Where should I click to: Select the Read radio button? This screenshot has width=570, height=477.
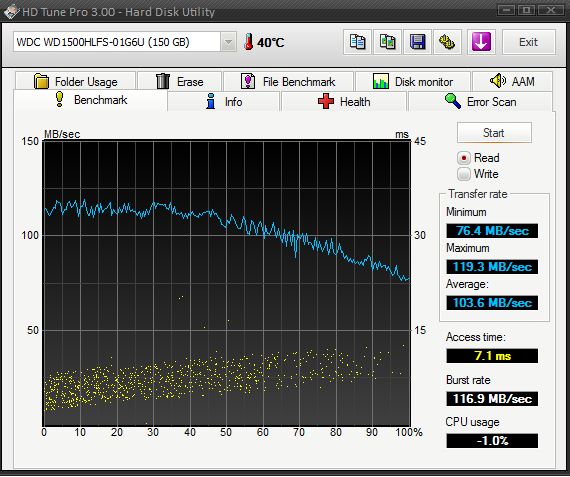tap(463, 158)
